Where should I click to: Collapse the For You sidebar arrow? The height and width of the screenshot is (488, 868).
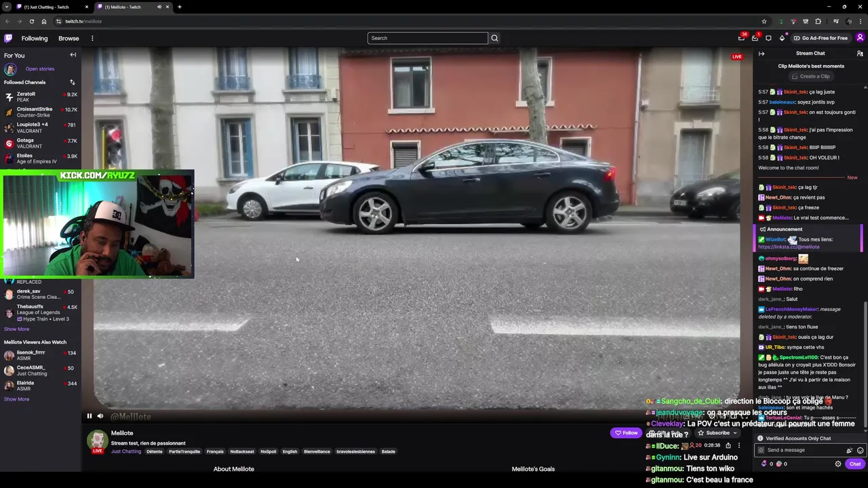(73, 55)
